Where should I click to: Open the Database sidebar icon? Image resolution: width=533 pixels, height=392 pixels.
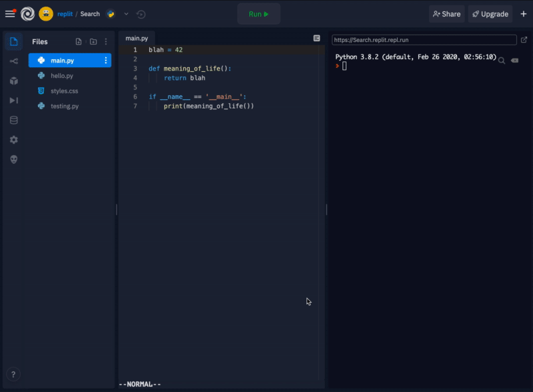click(x=14, y=120)
